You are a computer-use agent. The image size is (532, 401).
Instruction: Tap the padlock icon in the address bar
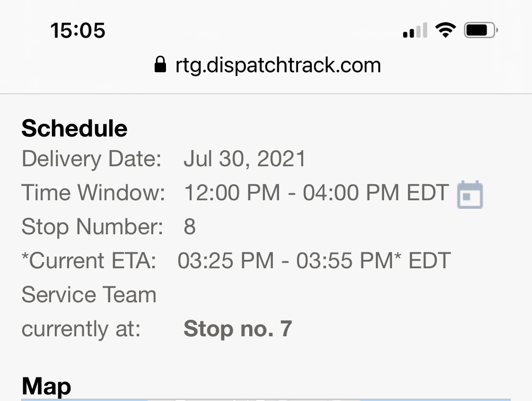tap(160, 64)
